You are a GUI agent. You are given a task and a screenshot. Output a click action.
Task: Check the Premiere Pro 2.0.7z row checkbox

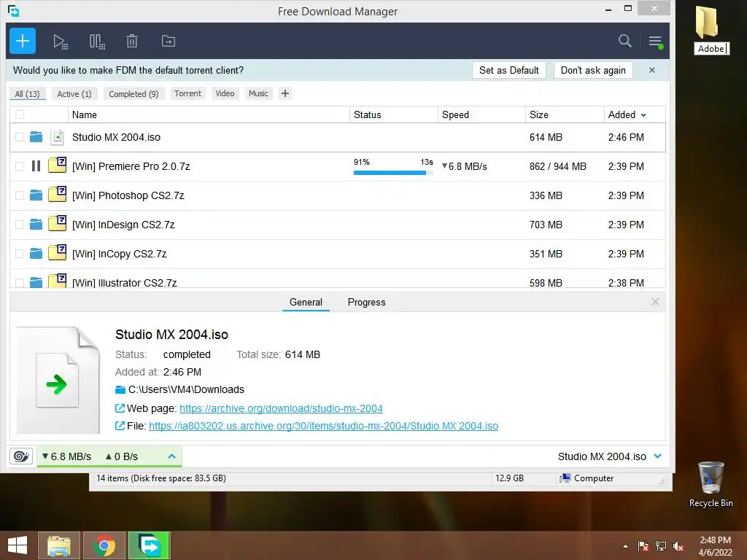[x=20, y=166]
